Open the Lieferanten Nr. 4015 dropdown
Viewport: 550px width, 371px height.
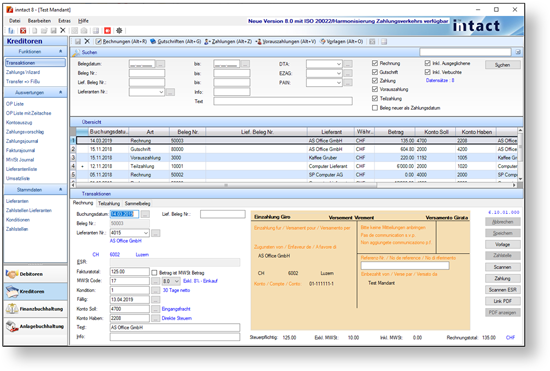pos(146,233)
